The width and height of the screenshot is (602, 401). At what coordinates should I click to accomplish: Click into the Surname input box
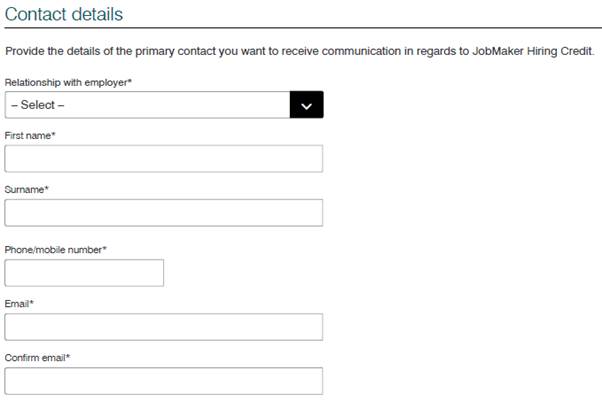tap(164, 213)
